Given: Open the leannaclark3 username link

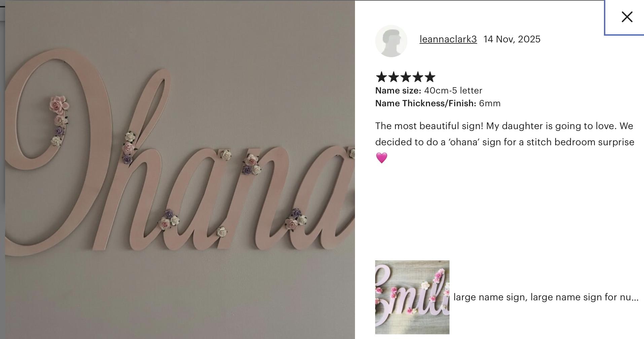Looking at the screenshot, I should 448,39.
